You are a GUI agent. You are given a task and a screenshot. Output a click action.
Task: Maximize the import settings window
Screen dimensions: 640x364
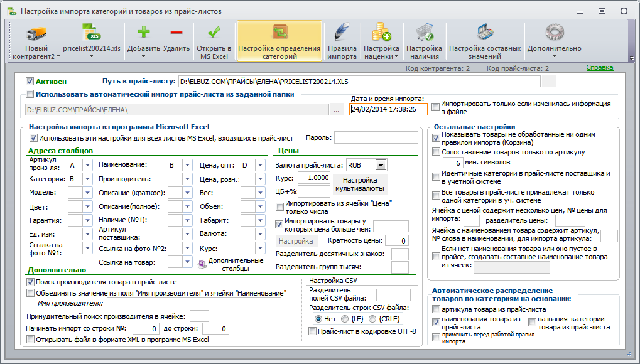point(602,11)
